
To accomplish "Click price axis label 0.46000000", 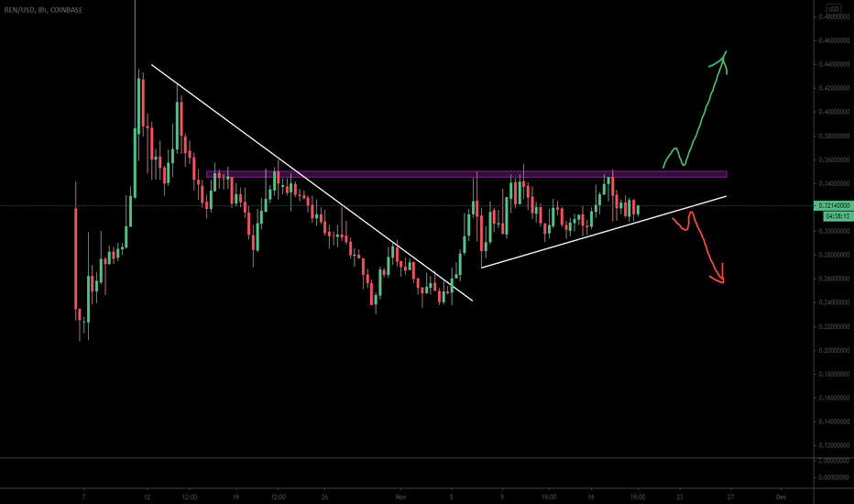I will [x=834, y=40].
